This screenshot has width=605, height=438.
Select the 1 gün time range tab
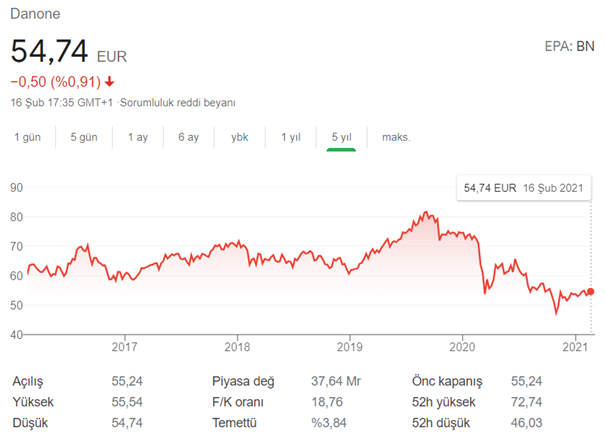pos(27,137)
